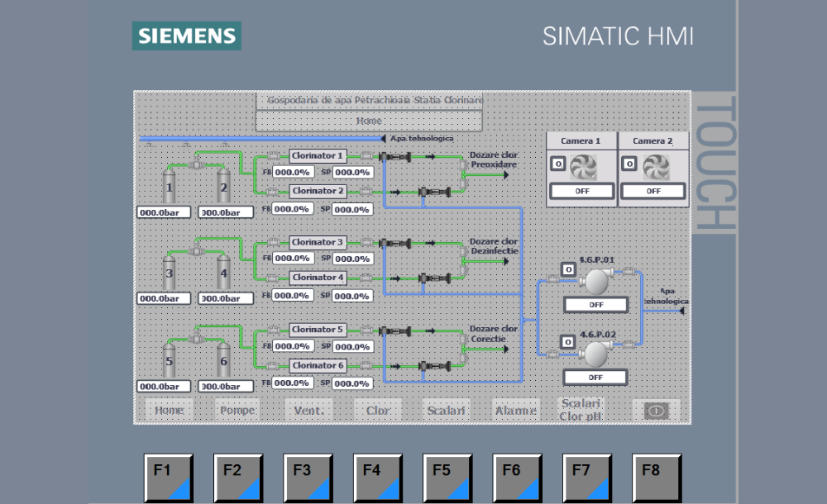This screenshot has width=827, height=504.
Task: Click cylinder 1 pressure bar field
Action: click(164, 212)
